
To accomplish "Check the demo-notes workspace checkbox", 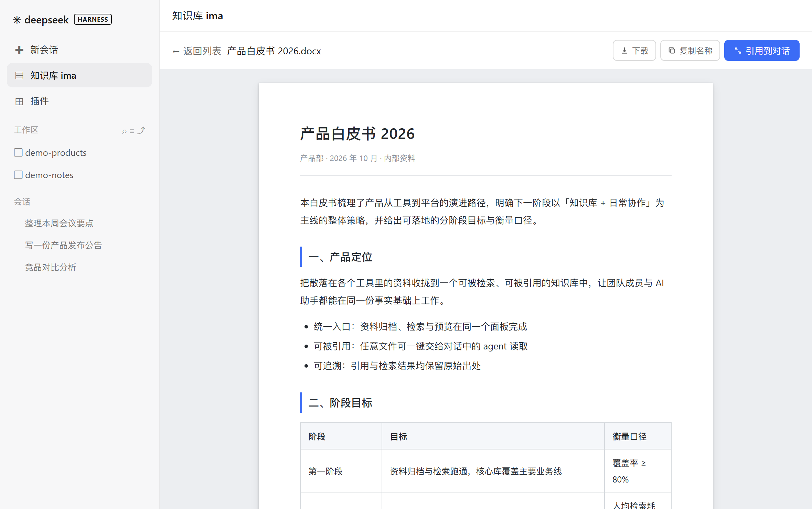I will point(18,175).
